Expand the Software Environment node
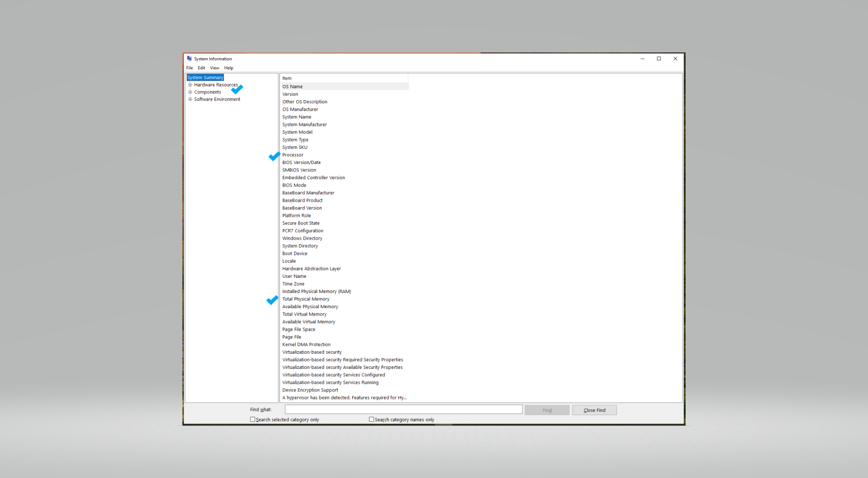The width and height of the screenshot is (868, 478). (190, 100)
